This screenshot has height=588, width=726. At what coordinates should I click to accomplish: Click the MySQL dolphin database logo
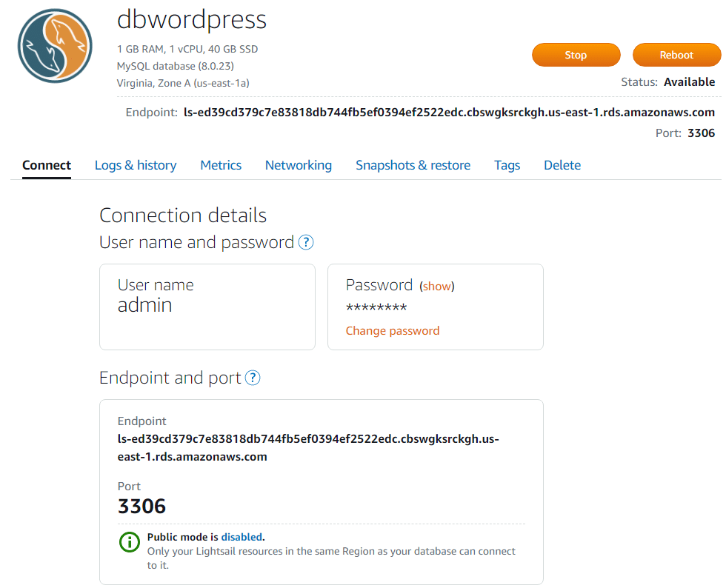[x=55, y=46]
